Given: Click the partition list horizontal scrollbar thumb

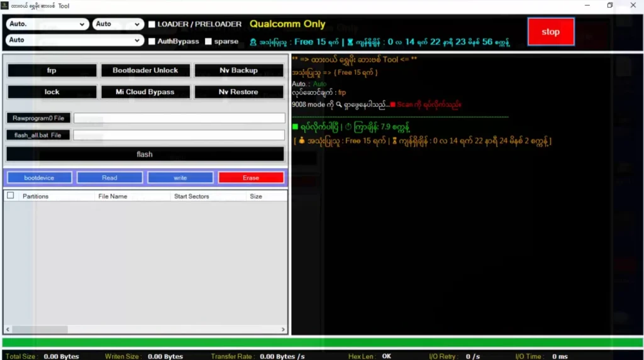Looking at the screenshot, I should click(x=40, y=330).
